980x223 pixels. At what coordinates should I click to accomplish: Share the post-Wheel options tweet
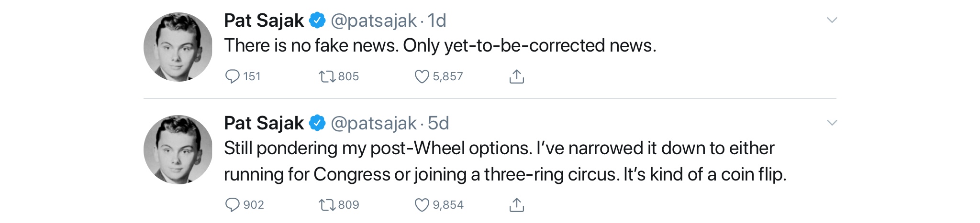(516, 205)
